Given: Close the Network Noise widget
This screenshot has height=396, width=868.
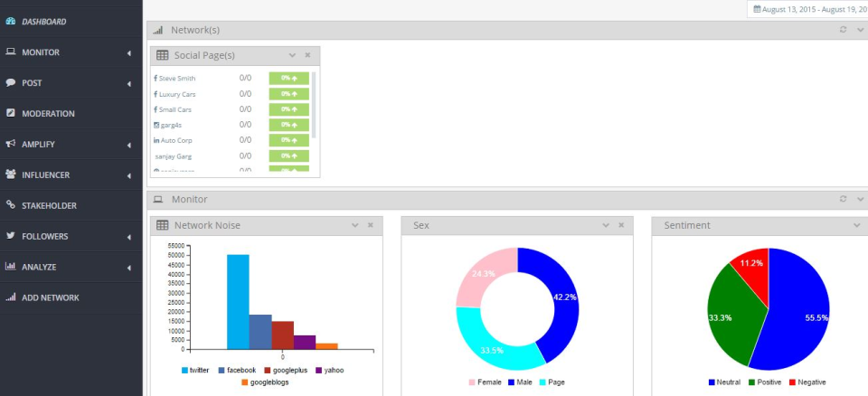Looking at the screenshot, I should 370,225.
